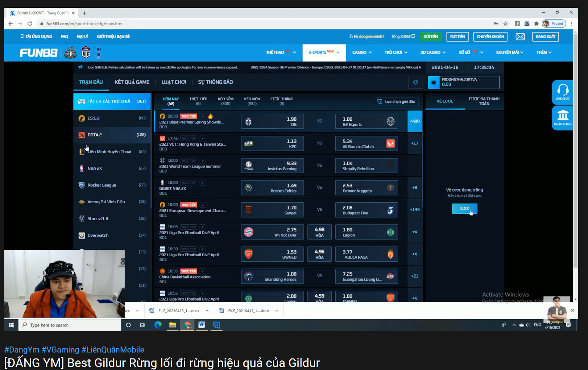Screen dimensions: 588x370
Task: Bookmark this page star icon
Action: point(505,24)
